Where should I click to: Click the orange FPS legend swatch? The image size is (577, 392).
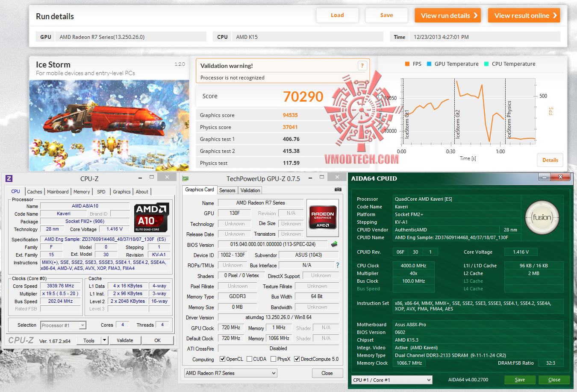(x=407, y=64)
